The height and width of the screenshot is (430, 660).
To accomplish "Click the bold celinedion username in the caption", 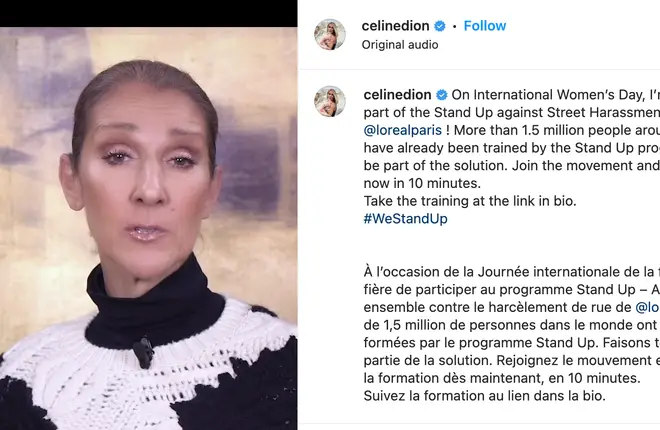I will click(x=397, y=95).
